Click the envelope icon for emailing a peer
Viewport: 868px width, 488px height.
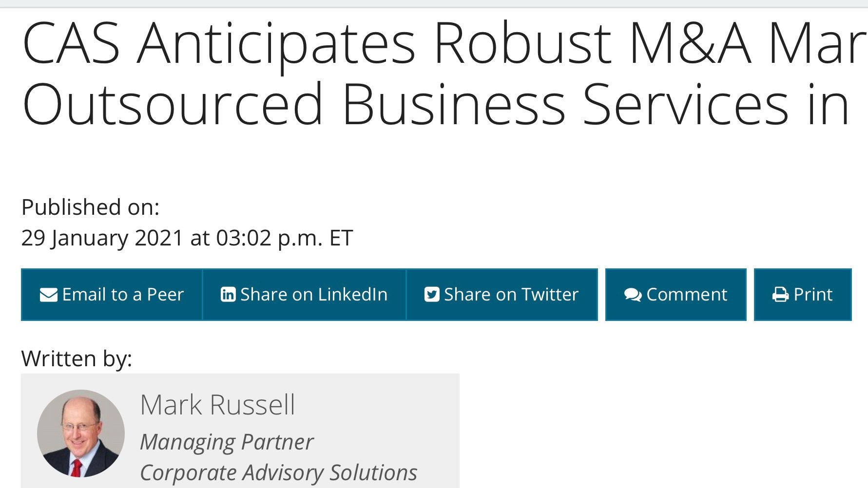(x=48, y=295)
